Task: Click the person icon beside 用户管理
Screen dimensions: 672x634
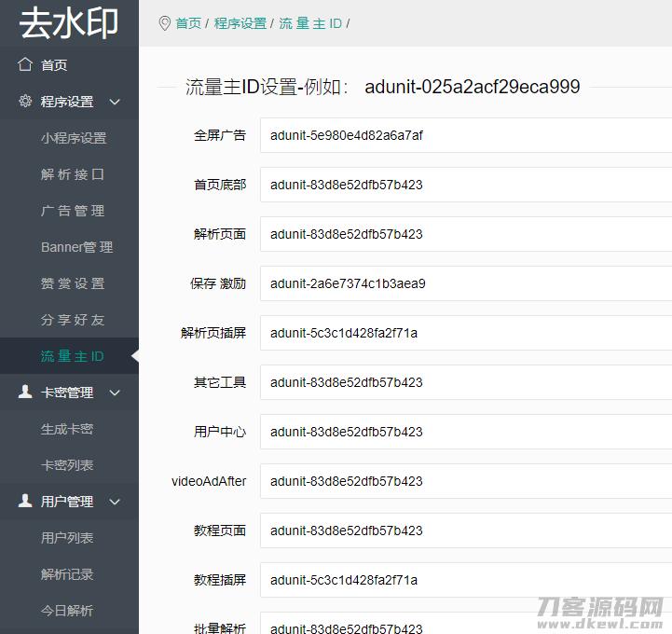Action: point(25,502)
